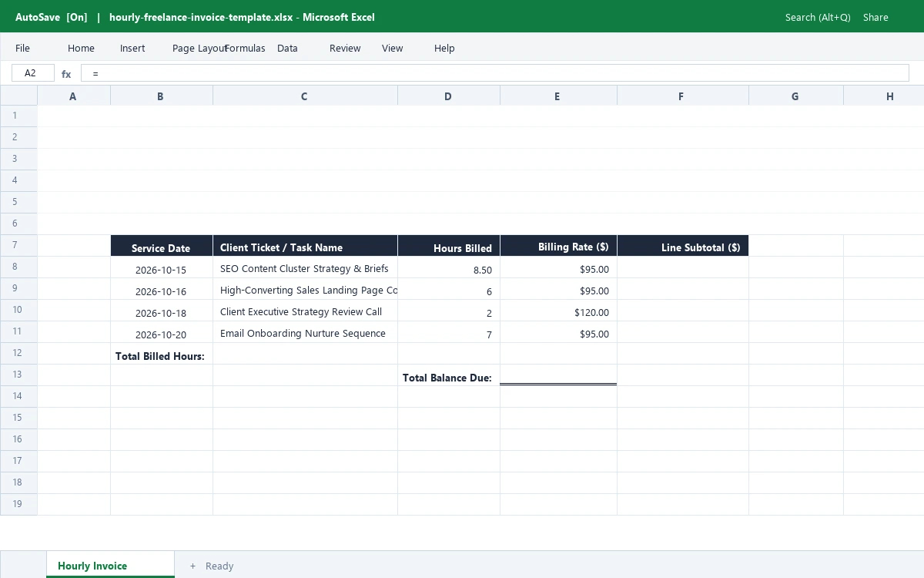Open the File menu
924x578 pixels.
coord(22,48)
